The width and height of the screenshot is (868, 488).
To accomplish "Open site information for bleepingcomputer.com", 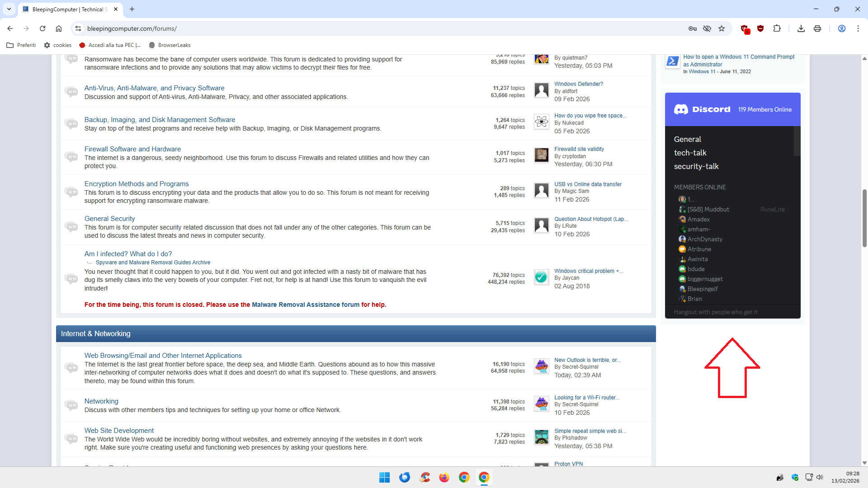I will coord(78,28).
